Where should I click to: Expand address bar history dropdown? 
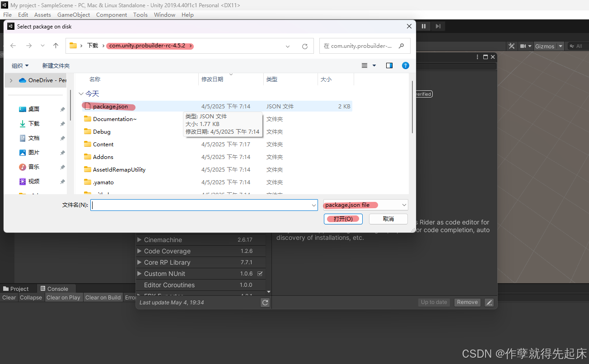pyautogui.click(x=288, y=46)
